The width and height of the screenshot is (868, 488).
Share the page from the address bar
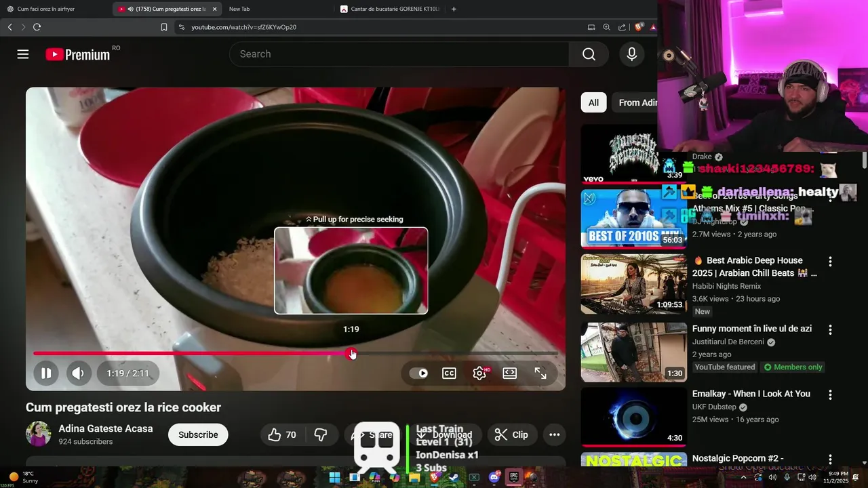coord(622,27)
